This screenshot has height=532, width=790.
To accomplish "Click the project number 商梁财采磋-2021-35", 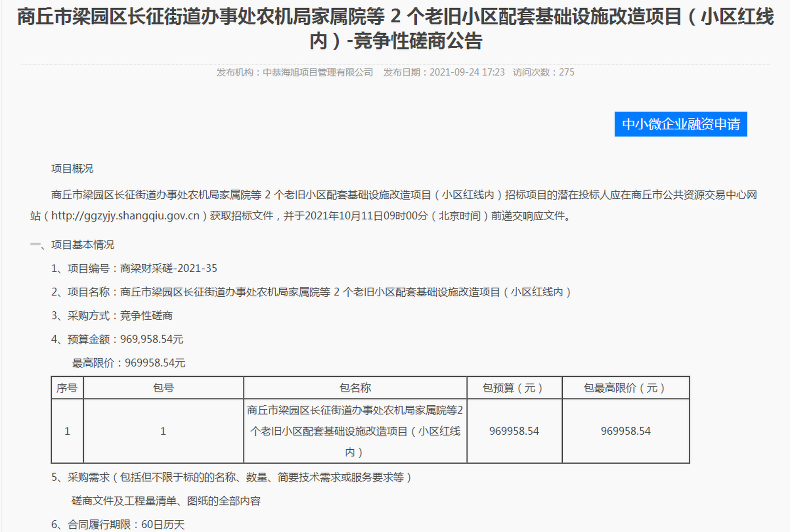I will tap(168, 268).
